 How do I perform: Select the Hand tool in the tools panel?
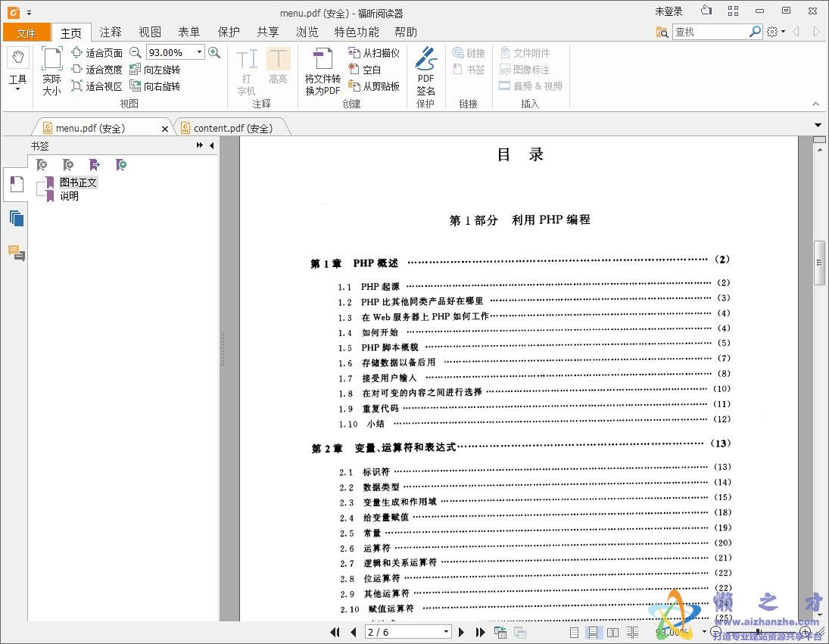click(17, 56)
